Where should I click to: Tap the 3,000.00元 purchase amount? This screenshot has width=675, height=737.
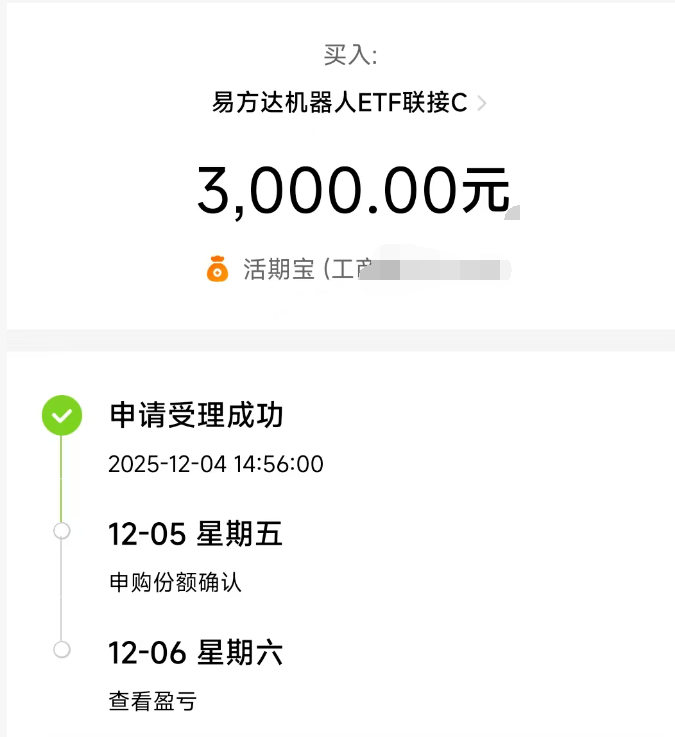click(353, 190)
